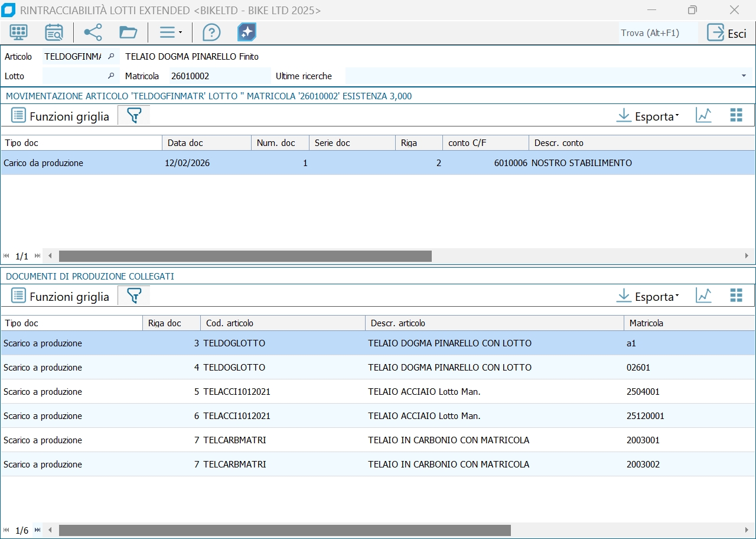Click the help question mark icon
The height and width of the screenshot is (539, 756).
click(211, 33)
